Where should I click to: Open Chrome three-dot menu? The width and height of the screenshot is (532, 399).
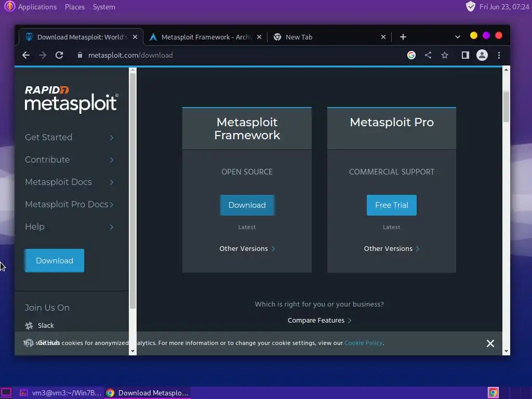click(499, 55)
